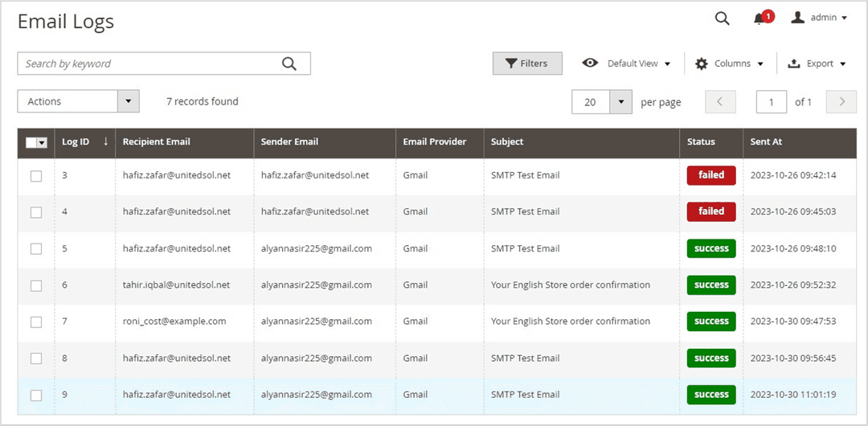Click the Search by keyword input field
868x426 pixels.
[x=149, y=63]
